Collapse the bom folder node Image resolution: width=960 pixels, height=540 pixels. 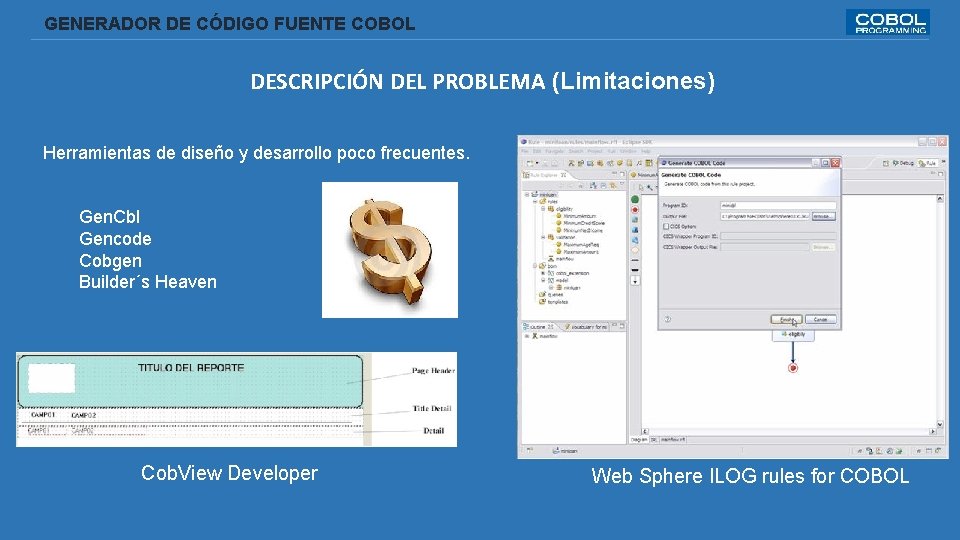coord(534,266)
